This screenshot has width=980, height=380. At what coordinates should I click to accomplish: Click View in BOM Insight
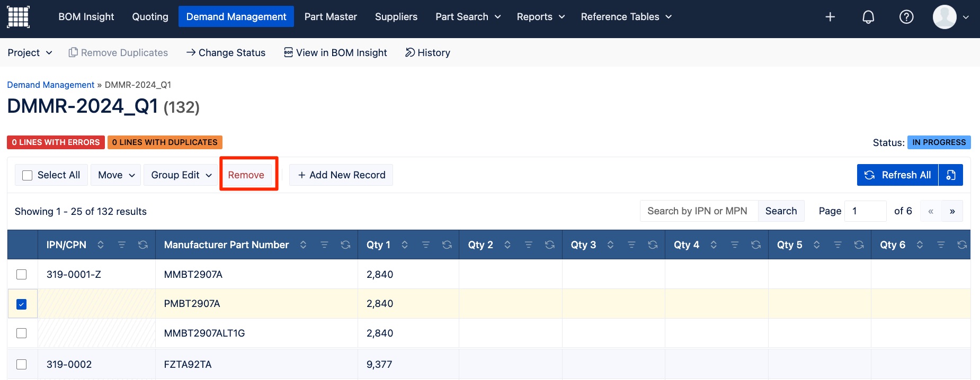tap(335, 52)
